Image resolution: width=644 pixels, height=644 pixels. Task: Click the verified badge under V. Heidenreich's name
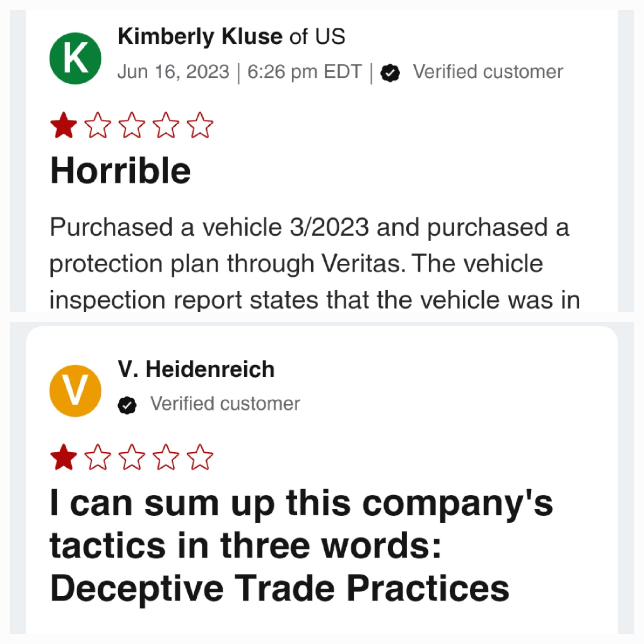point(127,405)
